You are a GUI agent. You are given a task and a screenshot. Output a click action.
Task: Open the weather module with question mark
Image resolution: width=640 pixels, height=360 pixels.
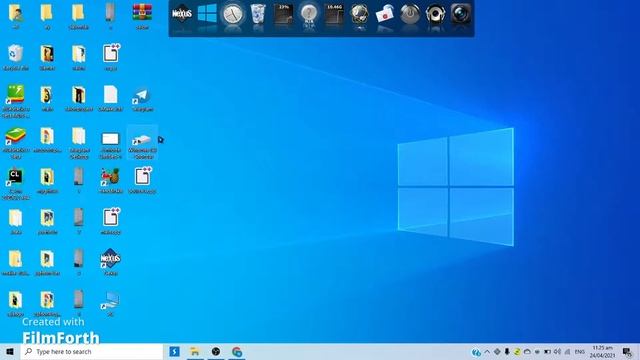309,14
